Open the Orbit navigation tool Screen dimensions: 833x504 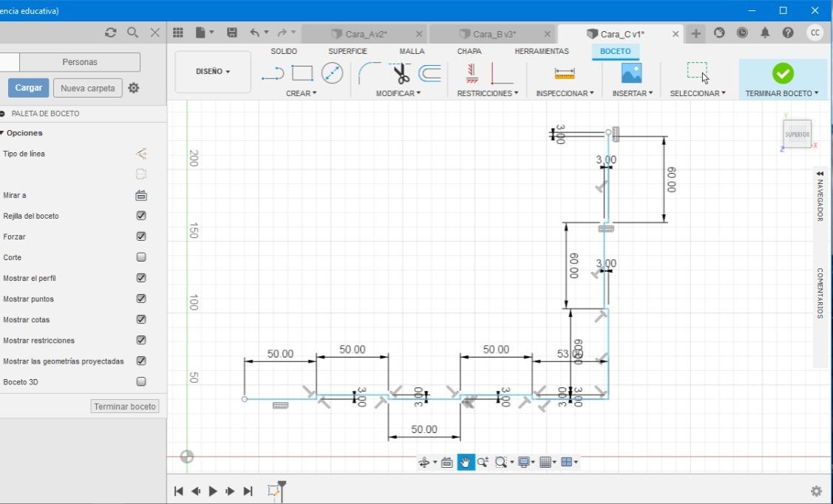point(424,462)
